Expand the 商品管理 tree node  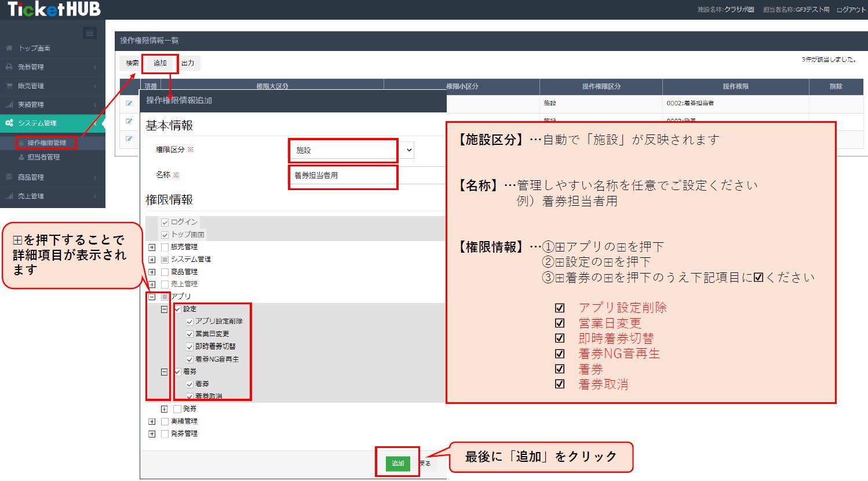tap(152, 272)
